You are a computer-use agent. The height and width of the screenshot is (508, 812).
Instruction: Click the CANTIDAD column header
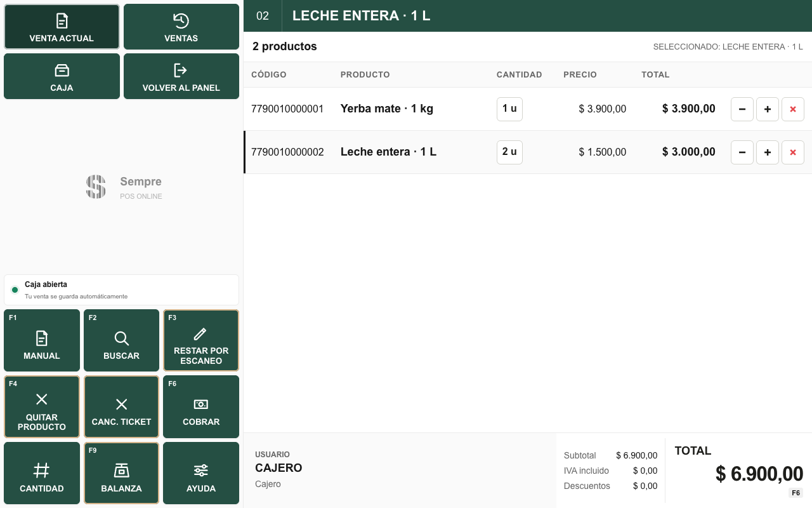(x=520, y=74)
